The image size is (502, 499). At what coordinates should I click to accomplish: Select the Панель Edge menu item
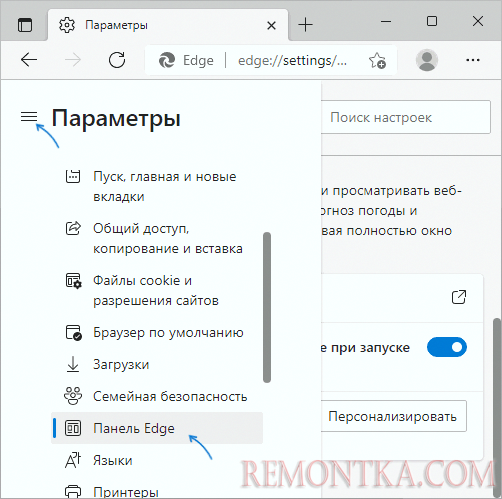click(157, 428)
